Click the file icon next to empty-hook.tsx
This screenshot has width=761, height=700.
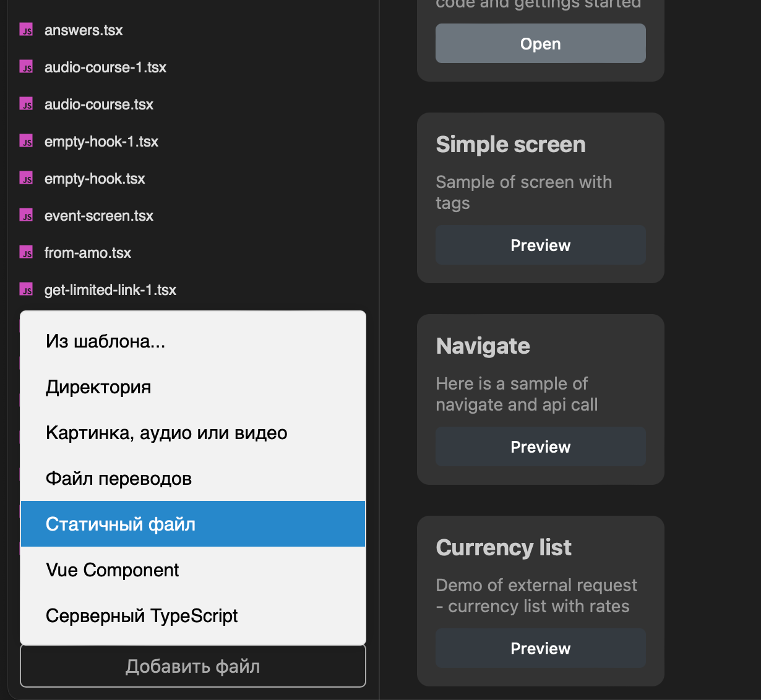point(26,178)
